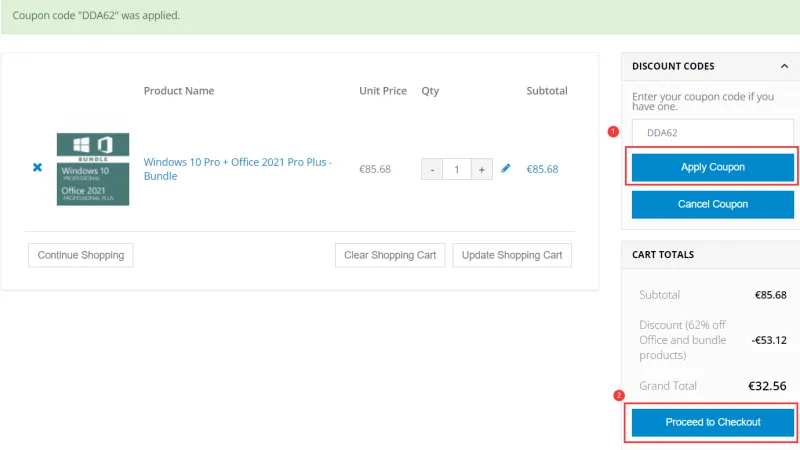Viewport: 800px width, 450px height.
Task: Decrease quantity with the minus button
Action: point(432,169)
